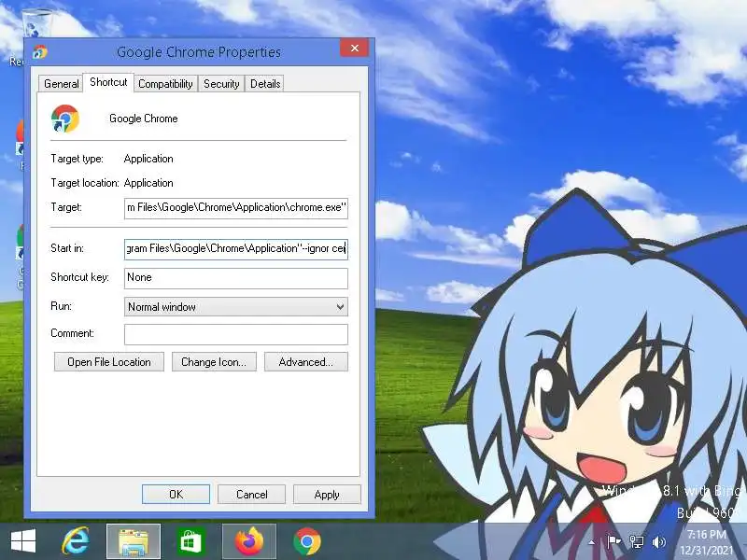Show hidden tray icons arrow

tap(591, 542)
